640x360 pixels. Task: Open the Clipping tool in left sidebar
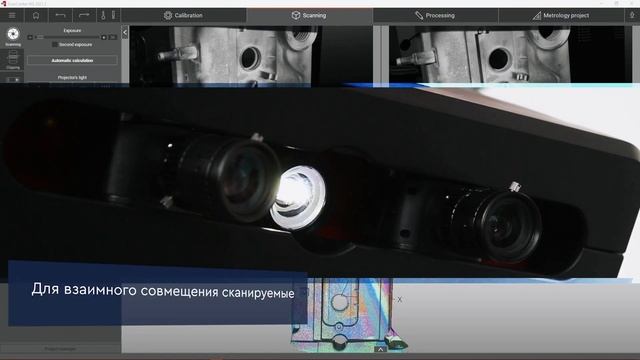(x=13, y=60)
